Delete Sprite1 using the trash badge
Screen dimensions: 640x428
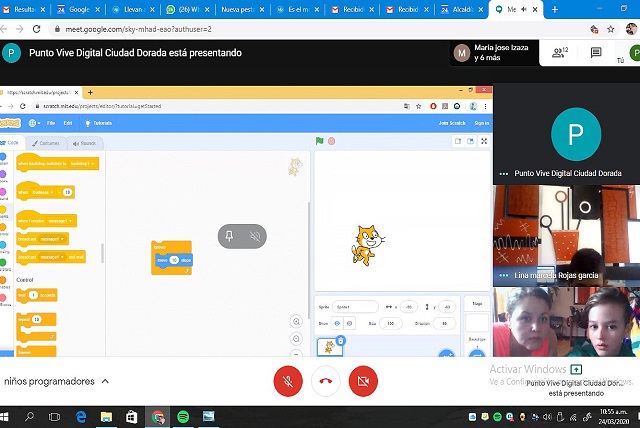pos(341,340)
